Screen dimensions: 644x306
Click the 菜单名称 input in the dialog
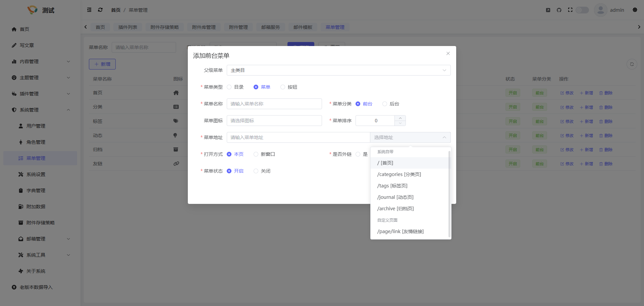click(x=274, y=104)
